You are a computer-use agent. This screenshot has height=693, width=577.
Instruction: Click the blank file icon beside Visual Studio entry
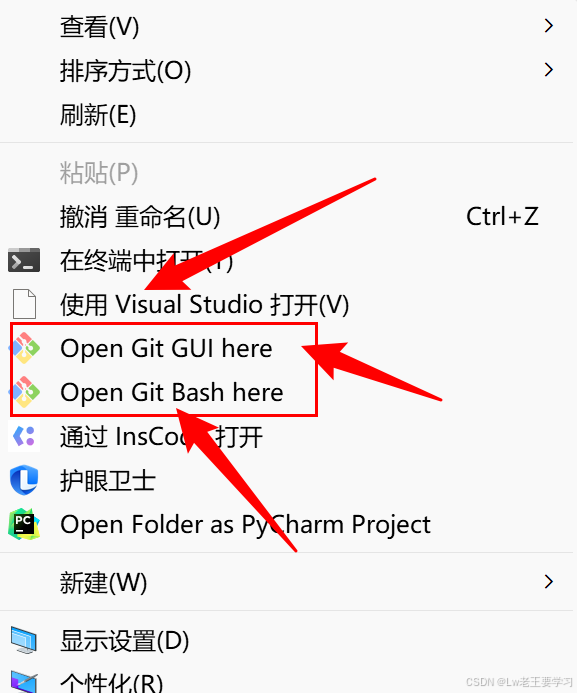pyautogui.click(x=24, y=304)
